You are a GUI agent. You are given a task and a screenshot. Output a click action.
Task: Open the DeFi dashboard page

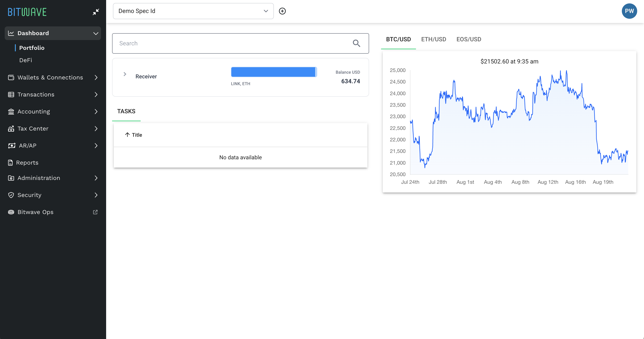26,60
